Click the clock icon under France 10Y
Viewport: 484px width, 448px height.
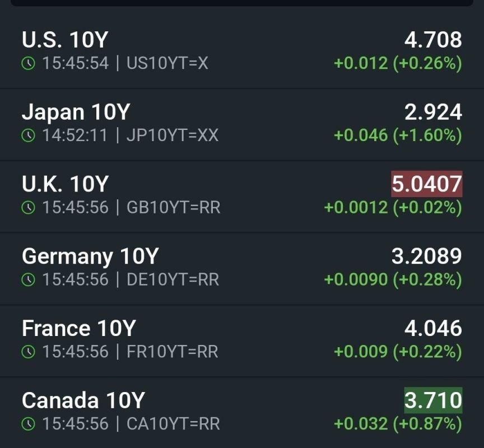29,352
